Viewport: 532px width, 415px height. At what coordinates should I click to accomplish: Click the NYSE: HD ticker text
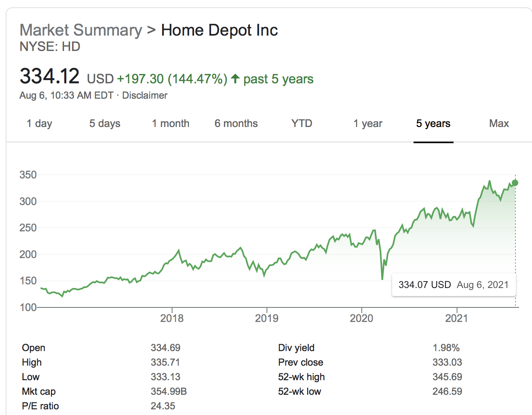50,47
